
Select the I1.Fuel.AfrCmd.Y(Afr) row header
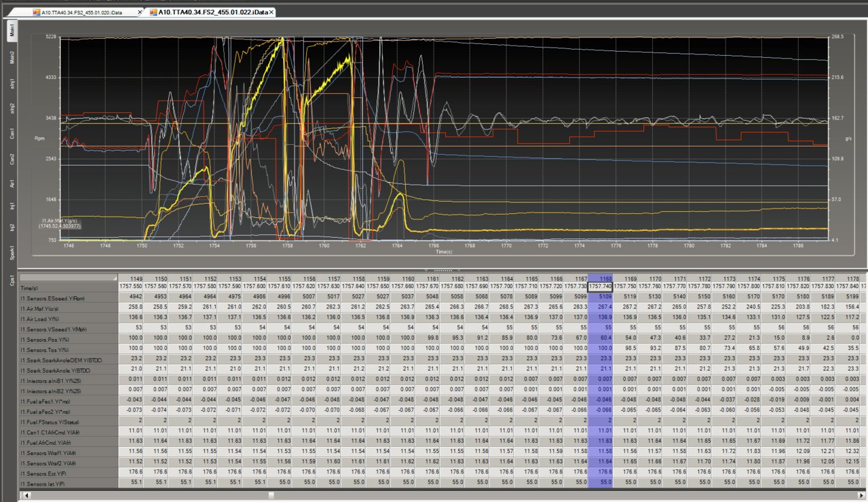coord(70,442)
